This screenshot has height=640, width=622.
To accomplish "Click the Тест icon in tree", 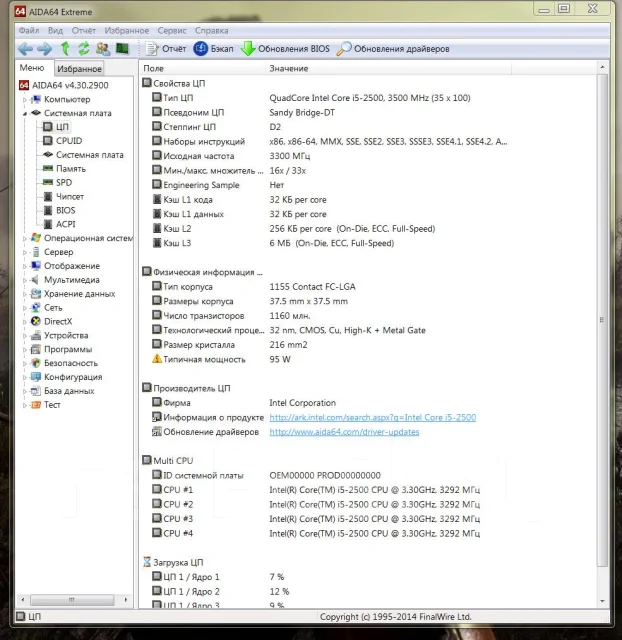I will click(x=36, y=404).
